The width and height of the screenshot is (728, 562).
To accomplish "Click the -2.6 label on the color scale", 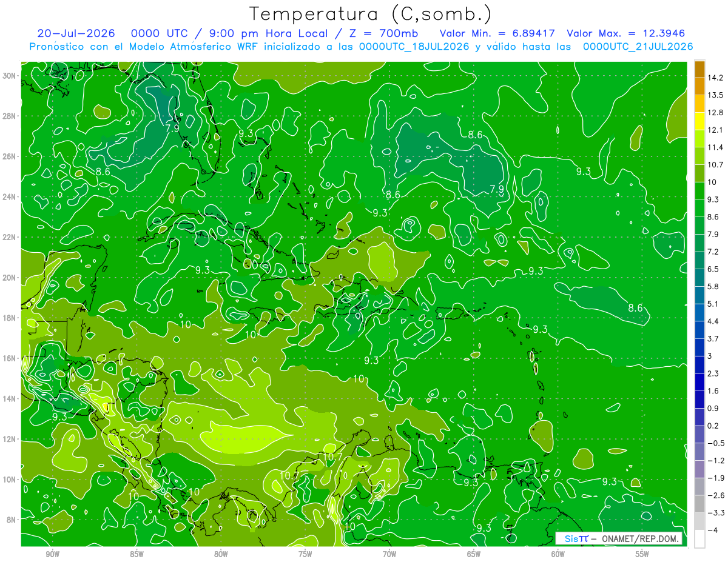I will point(715,495).
